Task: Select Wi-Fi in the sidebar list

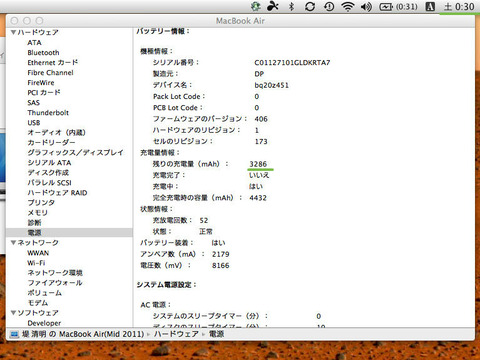Action: click(x=36, y=263)
